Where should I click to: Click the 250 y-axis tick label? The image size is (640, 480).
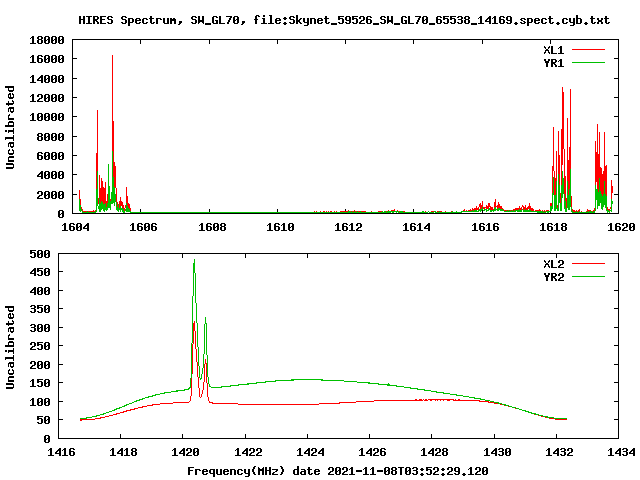point(40,346)
